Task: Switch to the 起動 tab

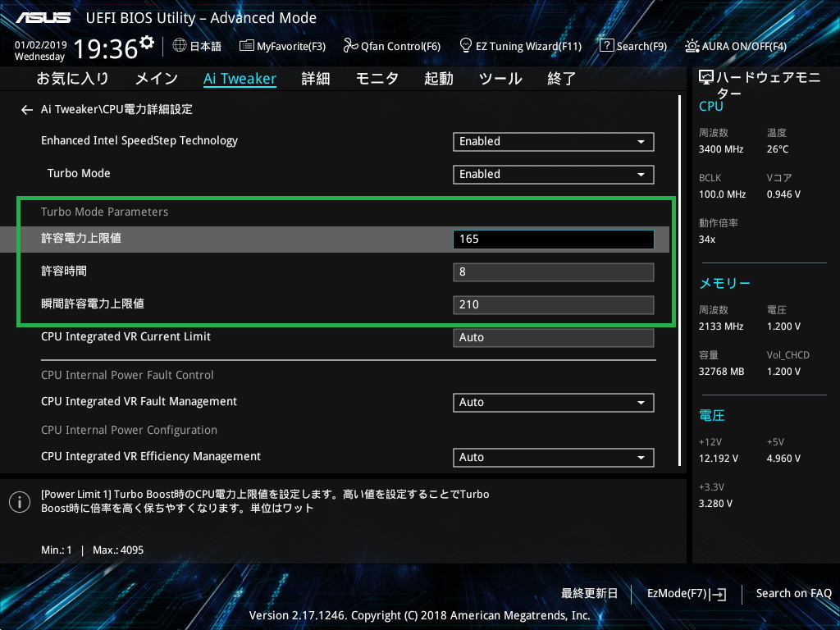Action: click(439, 79)
